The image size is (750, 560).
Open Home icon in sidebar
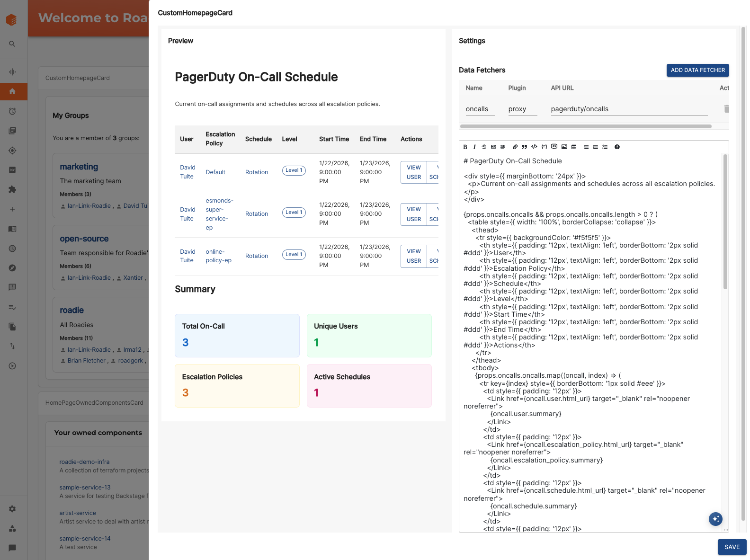pos(12,91)
